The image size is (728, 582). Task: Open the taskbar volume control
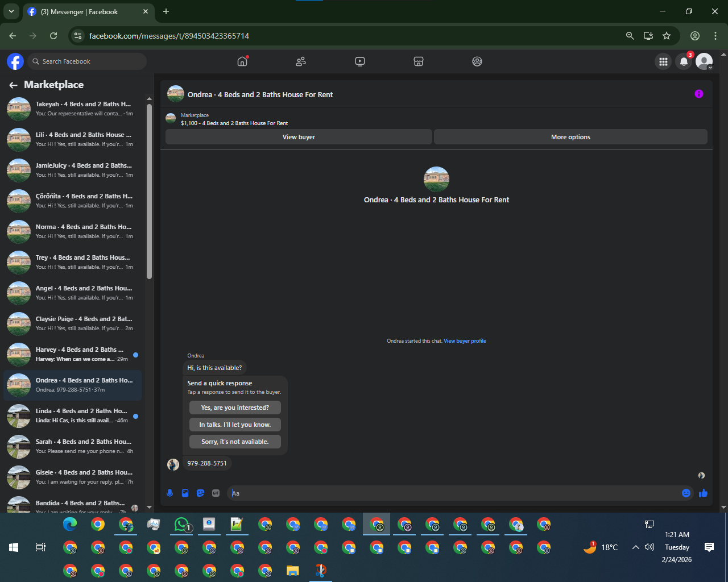click(650, 547)
